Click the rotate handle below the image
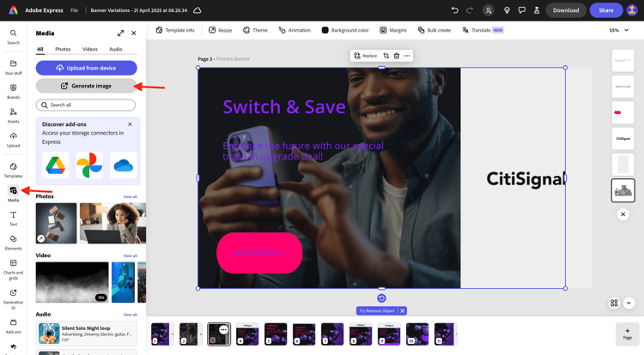Image resolution: width=644 pixels, height=355 pixels. pyautogui.click(x=381, y=298)
